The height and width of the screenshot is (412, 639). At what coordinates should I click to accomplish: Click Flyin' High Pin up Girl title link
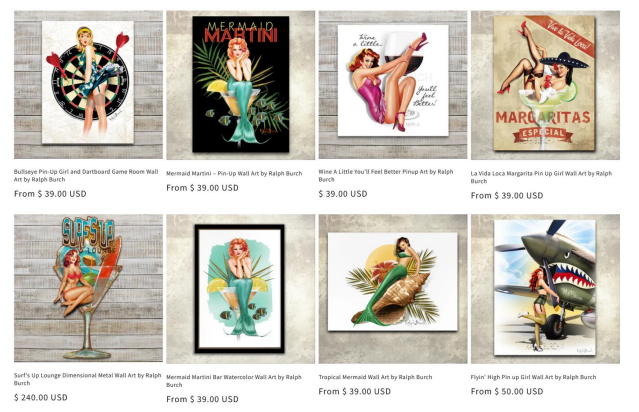point(533,377)
